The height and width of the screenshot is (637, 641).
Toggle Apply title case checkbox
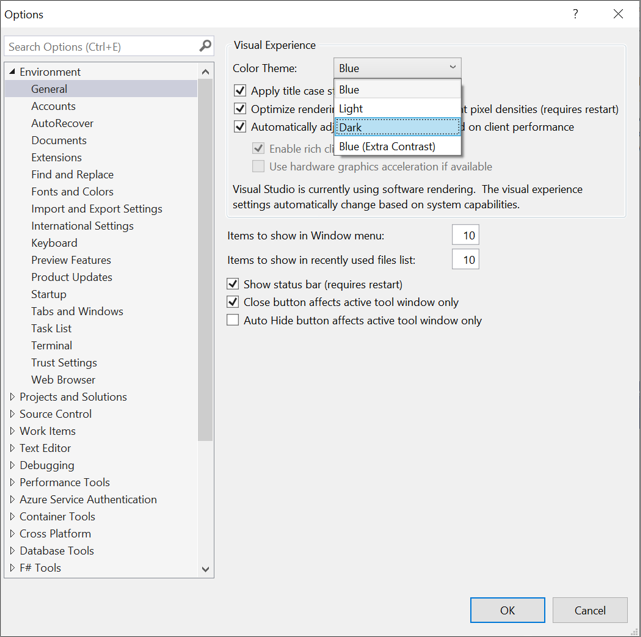pyautogui.click(x=240, y=90)
